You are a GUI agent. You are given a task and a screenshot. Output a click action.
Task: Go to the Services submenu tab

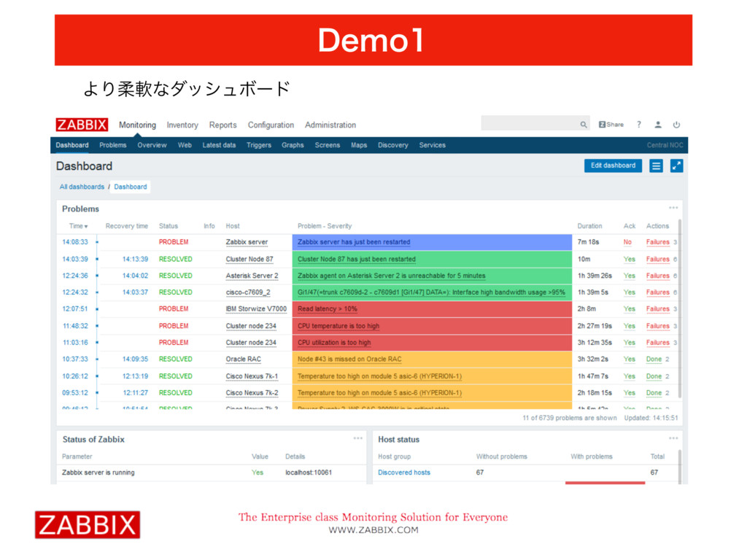tap(432, 145)
